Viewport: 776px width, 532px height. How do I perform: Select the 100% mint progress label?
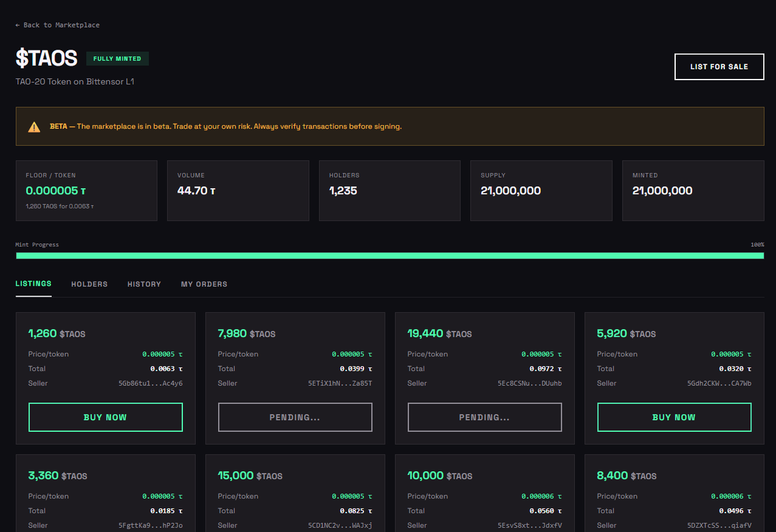(757, 245)
